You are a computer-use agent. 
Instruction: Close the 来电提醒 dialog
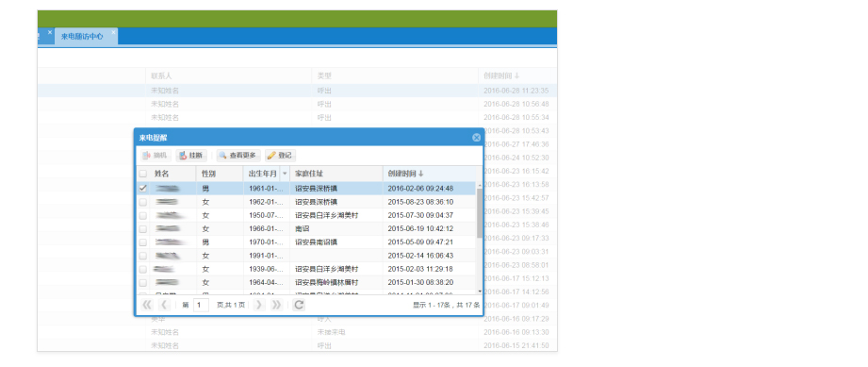click(x=476, y=138)
